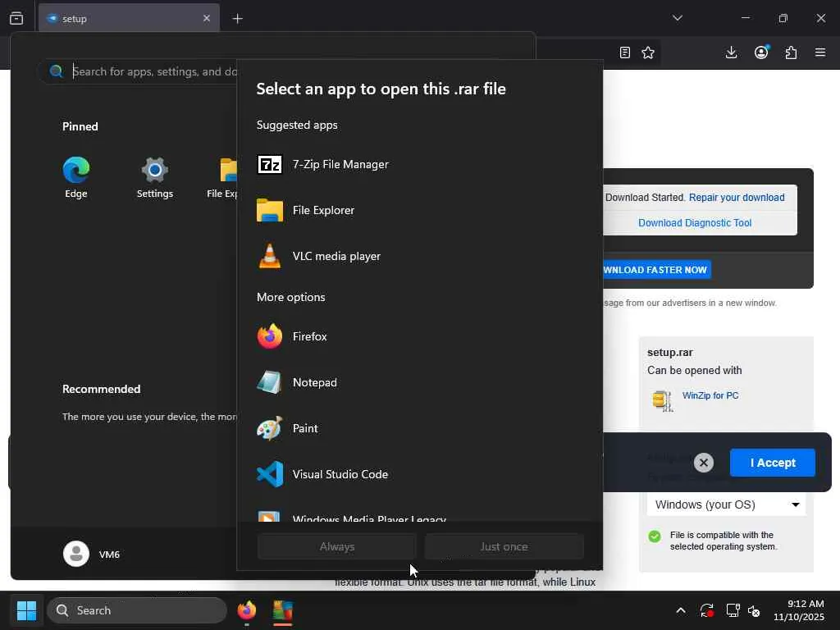Click the WinZip icon beside the link
This screenshot has width=840, height=630.
(663, 400)
